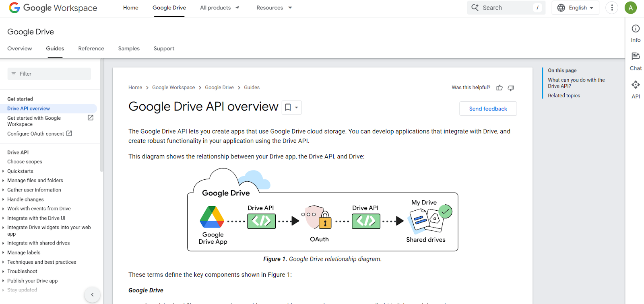Click the top Search input field
This screenshot has height=304, width=644.
tap(506, 8)
